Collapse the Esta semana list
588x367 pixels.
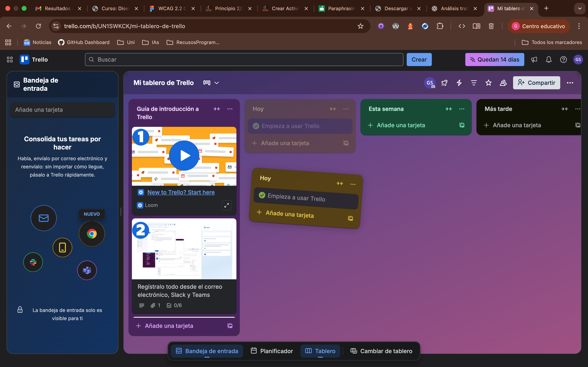click(x=449, y=109)
